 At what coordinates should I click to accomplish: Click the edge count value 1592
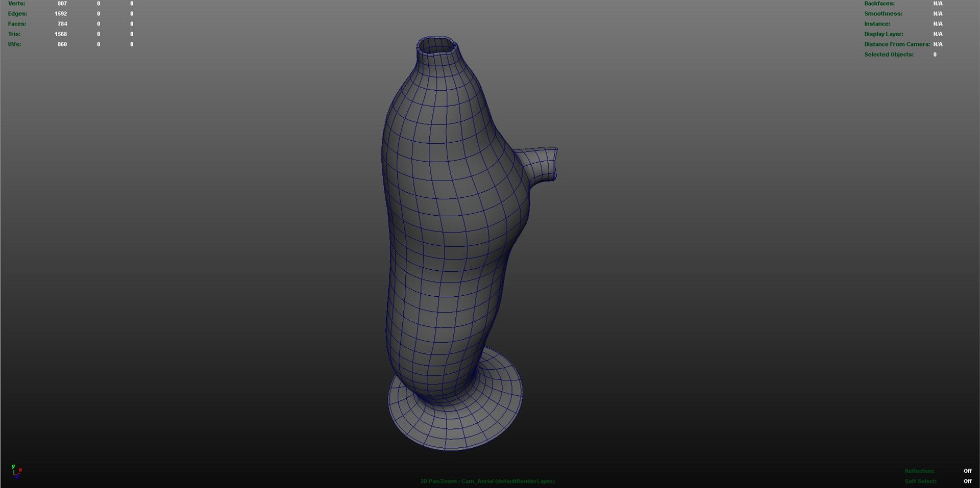(x=61, y=14)
